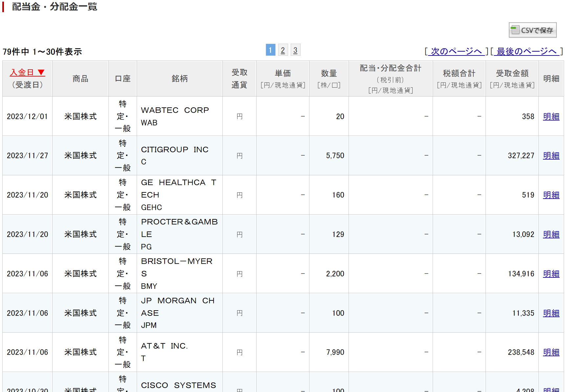Screen dimensions: 565x392
Task: Click received amount 327,227
Action: click(x=521, y=156)
